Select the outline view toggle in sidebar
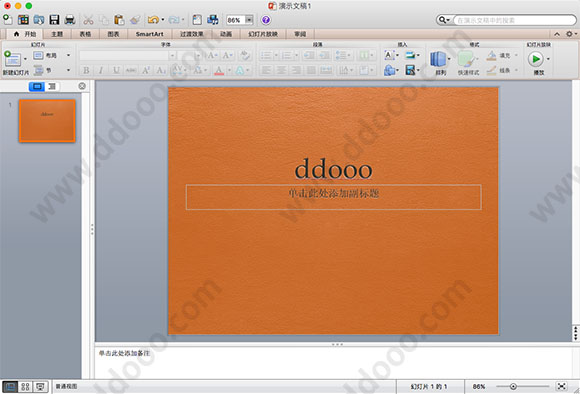 pos(52,86)
